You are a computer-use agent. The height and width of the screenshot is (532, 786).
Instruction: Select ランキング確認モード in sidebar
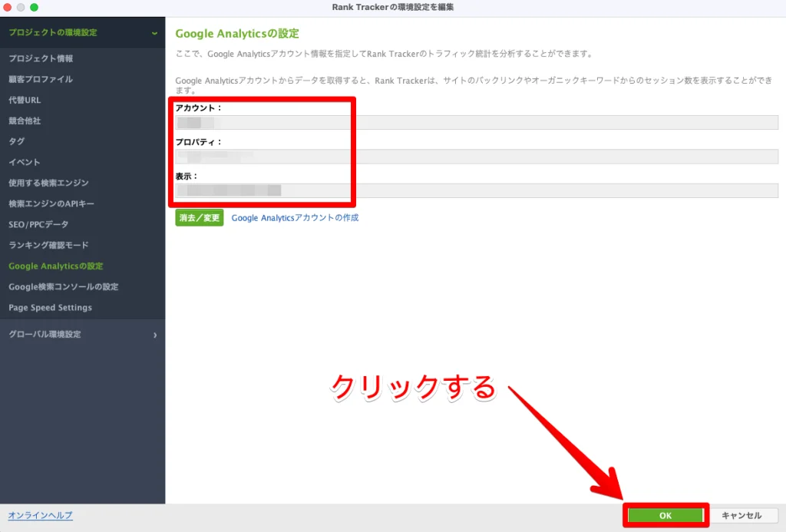coord(48,245)
